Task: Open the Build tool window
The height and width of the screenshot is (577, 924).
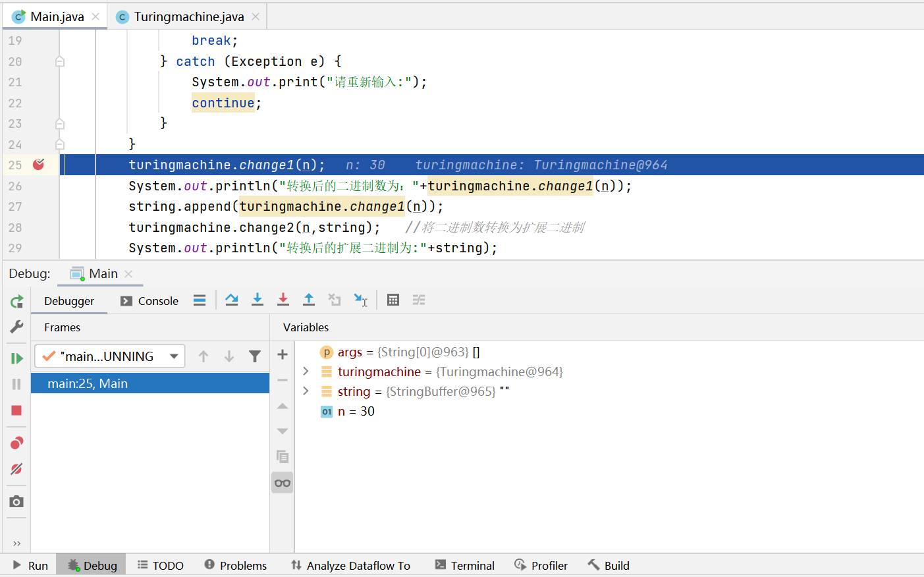Action: pos(609,565)
